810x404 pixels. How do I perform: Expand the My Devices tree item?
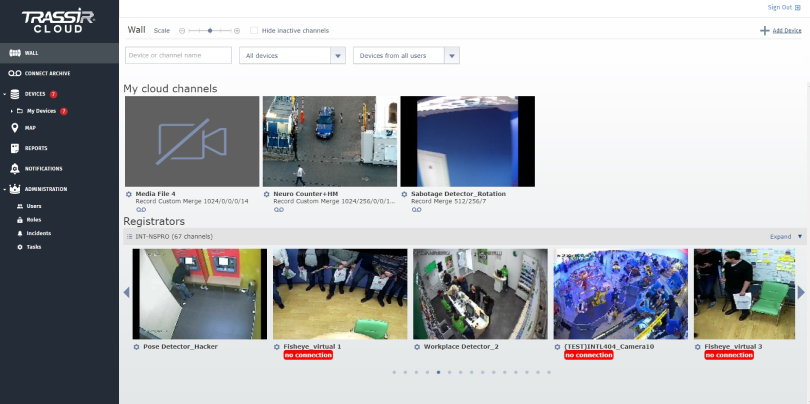click(11, 111)
